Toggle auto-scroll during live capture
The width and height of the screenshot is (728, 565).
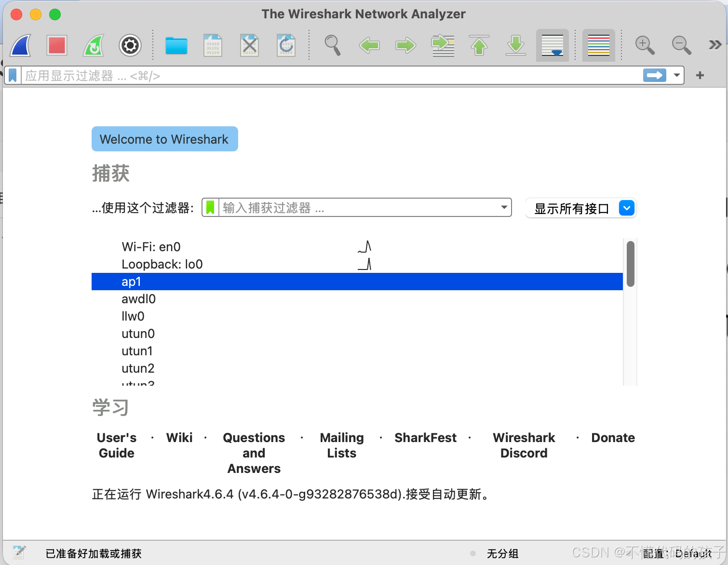tap(553, 45)
